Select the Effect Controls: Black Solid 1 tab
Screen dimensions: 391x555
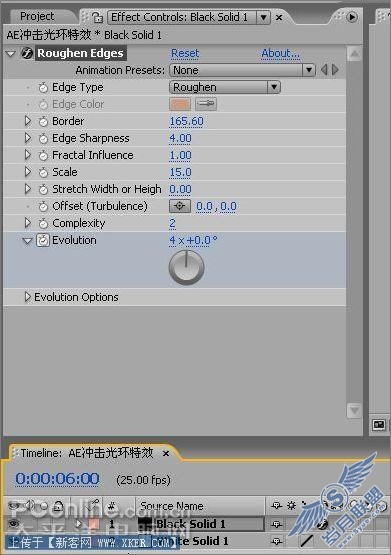click(x=179, y=17)
